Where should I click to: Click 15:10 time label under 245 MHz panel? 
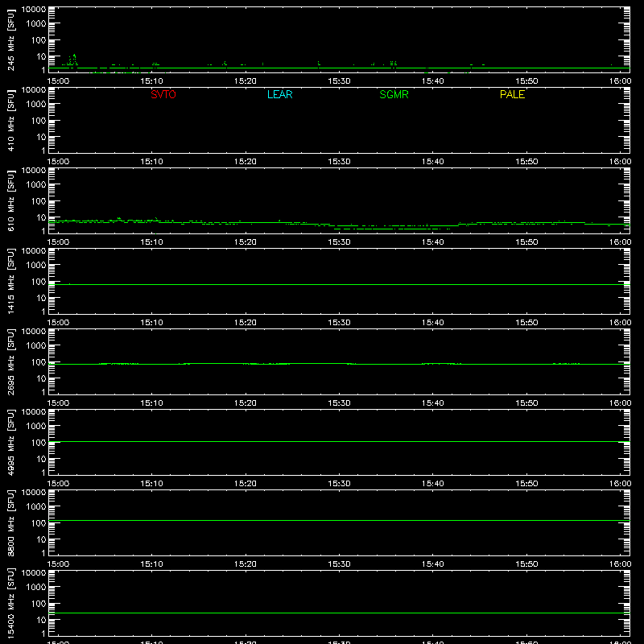[x=151, y=81]
